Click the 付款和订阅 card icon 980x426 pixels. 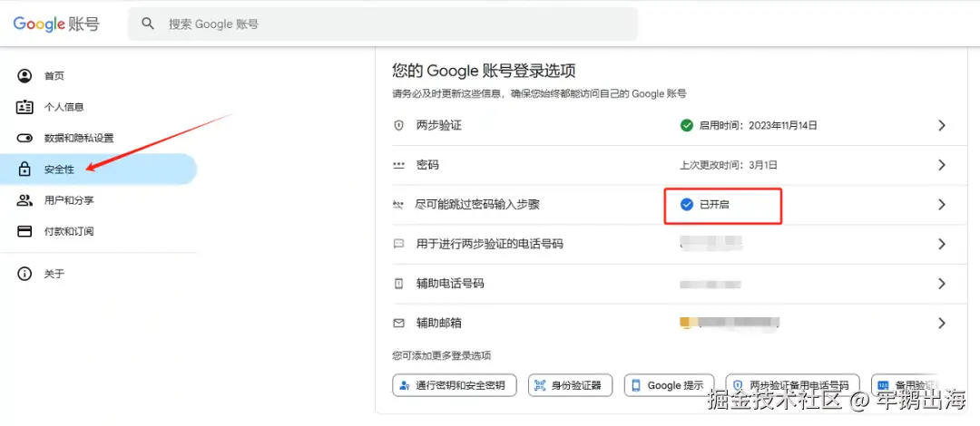click(x=24, y=231)
